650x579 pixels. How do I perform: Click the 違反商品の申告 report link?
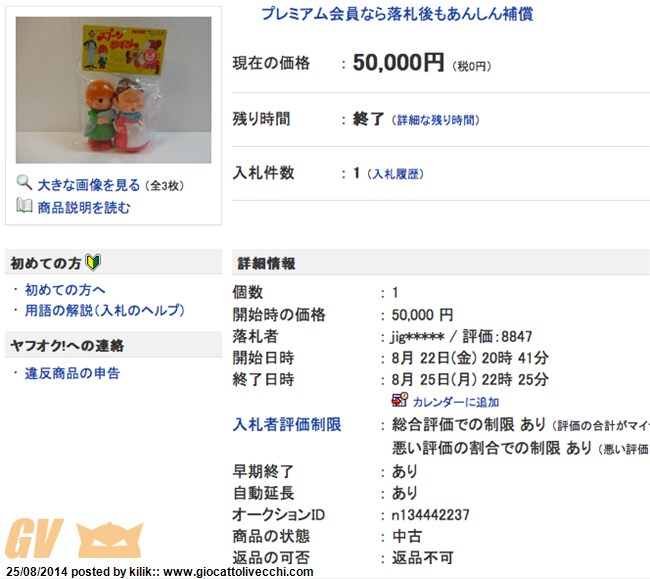[72, 373]
